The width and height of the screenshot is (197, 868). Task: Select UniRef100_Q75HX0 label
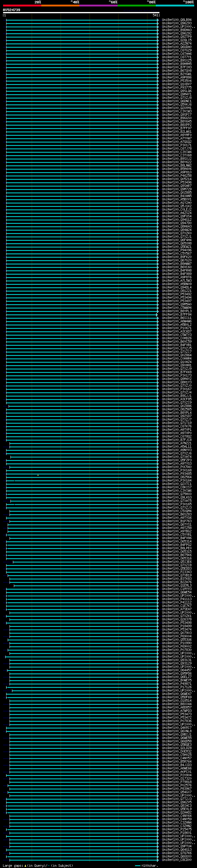(x=177, y=494)
